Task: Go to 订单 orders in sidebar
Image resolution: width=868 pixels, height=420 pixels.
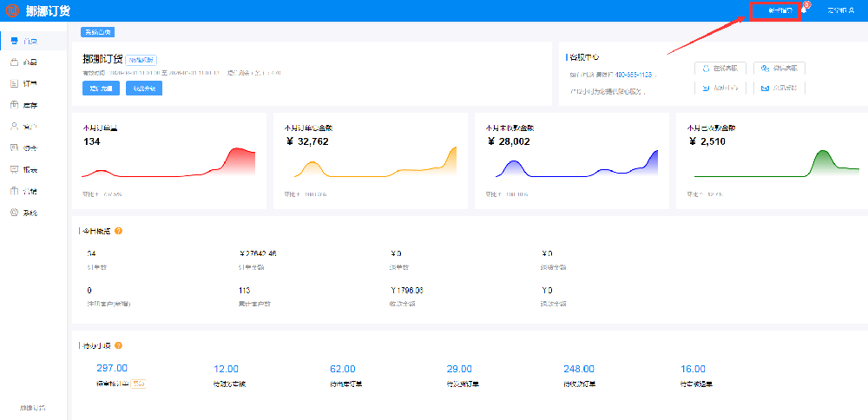Action: coord(23,84)
